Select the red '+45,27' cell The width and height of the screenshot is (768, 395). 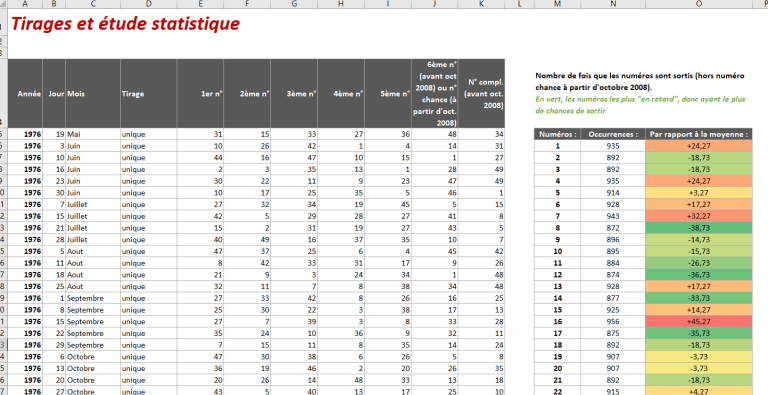pos(699,321)
